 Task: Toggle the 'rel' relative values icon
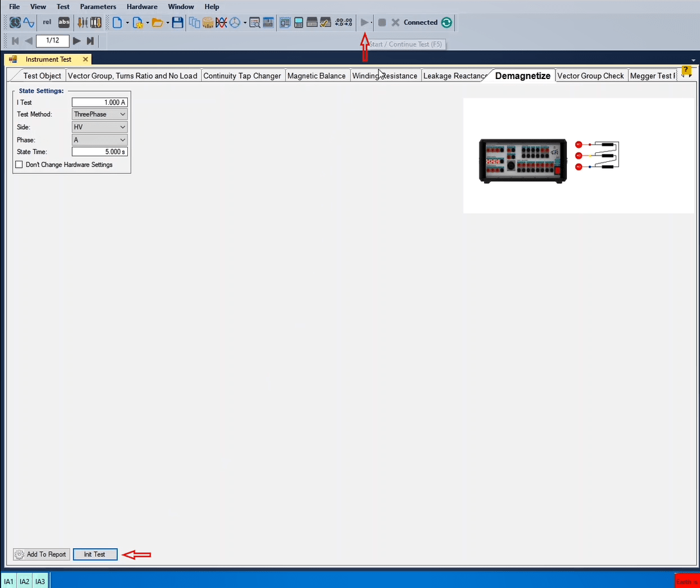pyautogui.click(x=47, y=22)
